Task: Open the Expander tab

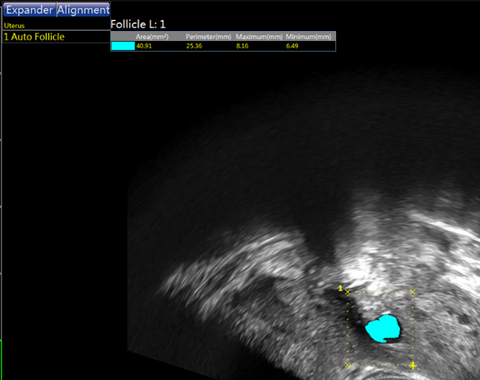Action: click(x=29, y=10)
